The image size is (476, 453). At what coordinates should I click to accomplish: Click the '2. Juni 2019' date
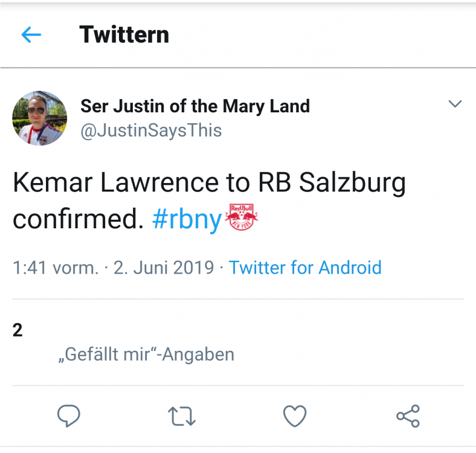164,268
